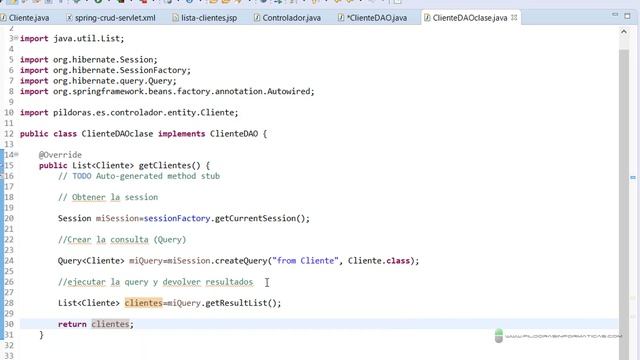The image size is (640, 360).
Task: Close the ClienteDAOclase.java tab with its X
Action: click(514, 18)
